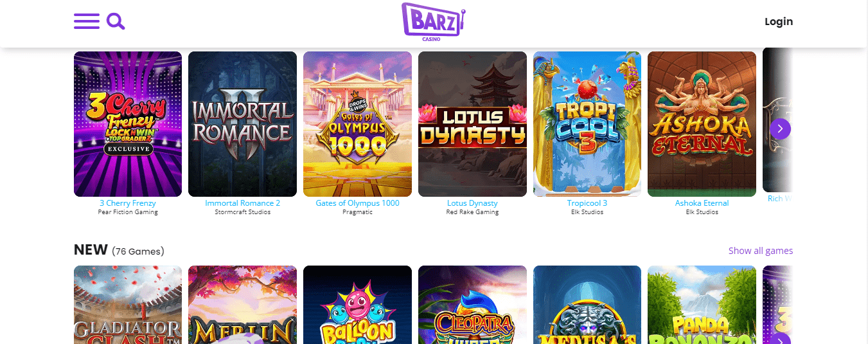Click the Barz Casino logo
The image size is (868, 344).
pyautogui.click(x=433, y=22)
